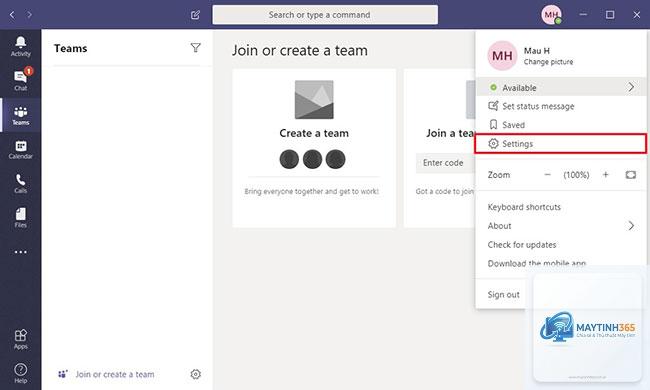Click the Enter code field
Screen dimensions: 650x390
point(446,163)
